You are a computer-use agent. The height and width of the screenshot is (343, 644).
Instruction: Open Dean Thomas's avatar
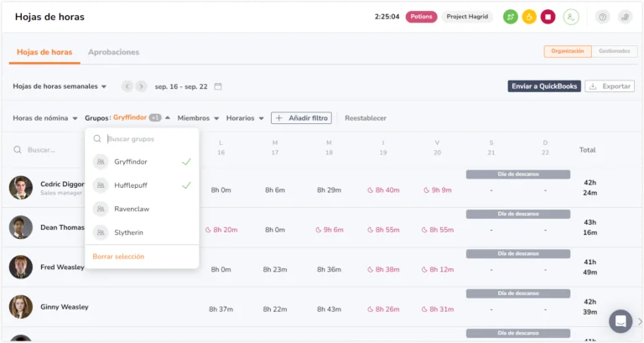click(x=20, y=227)
